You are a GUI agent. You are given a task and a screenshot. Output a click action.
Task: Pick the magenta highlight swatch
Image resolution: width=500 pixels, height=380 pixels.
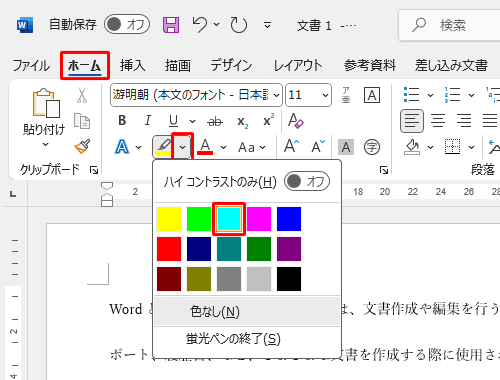coord(259,219)
